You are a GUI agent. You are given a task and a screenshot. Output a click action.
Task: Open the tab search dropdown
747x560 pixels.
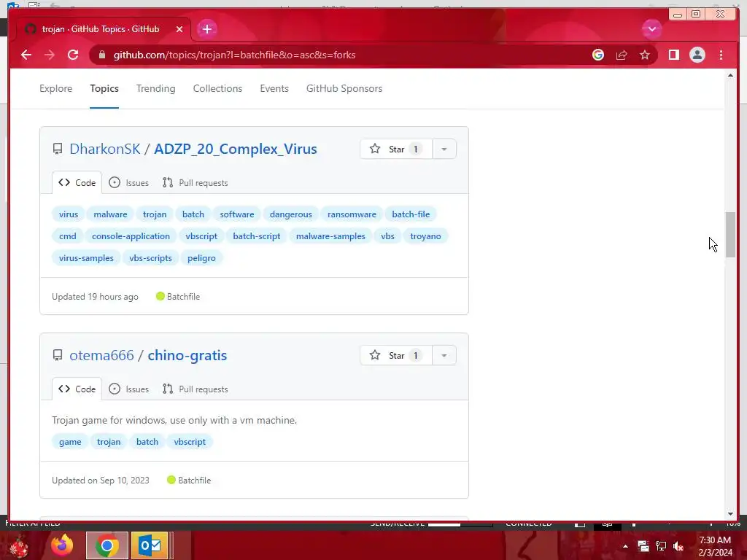click(651, 29)
